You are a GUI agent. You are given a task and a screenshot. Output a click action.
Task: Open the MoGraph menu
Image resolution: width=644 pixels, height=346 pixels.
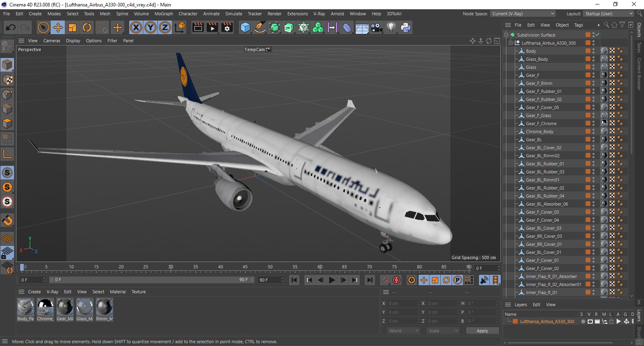click(163, 14)
